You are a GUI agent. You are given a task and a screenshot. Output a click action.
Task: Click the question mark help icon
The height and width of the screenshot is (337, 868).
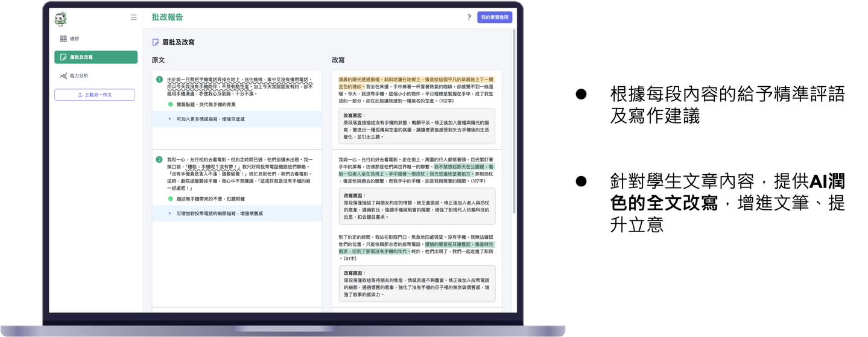point(469,17)
